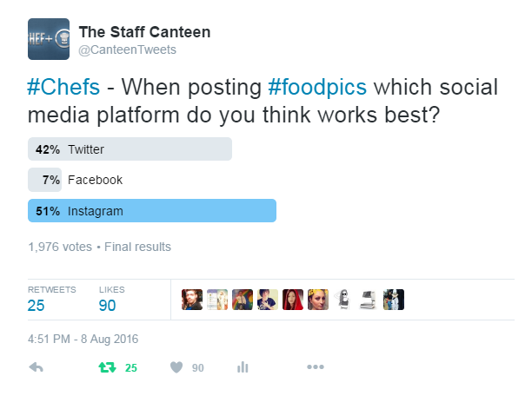Click the reply arrow icon

[37, 367]
